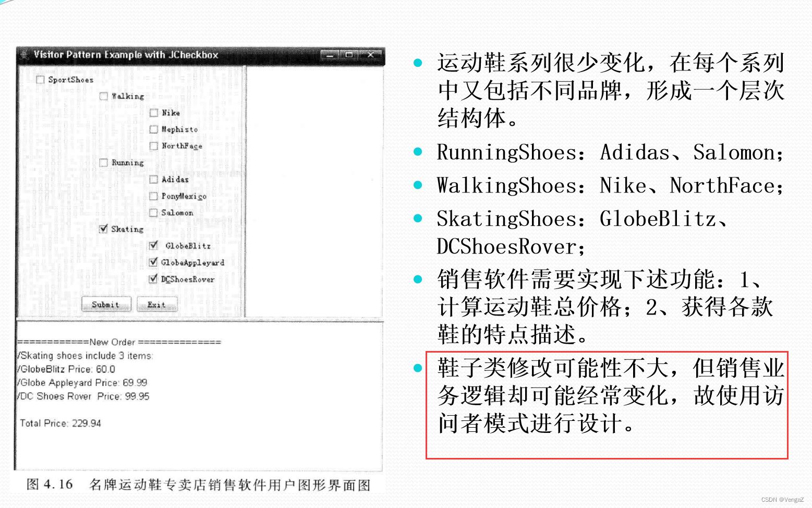
Task: Maximize the Visitor Pattern window
Action: (349, 55)
